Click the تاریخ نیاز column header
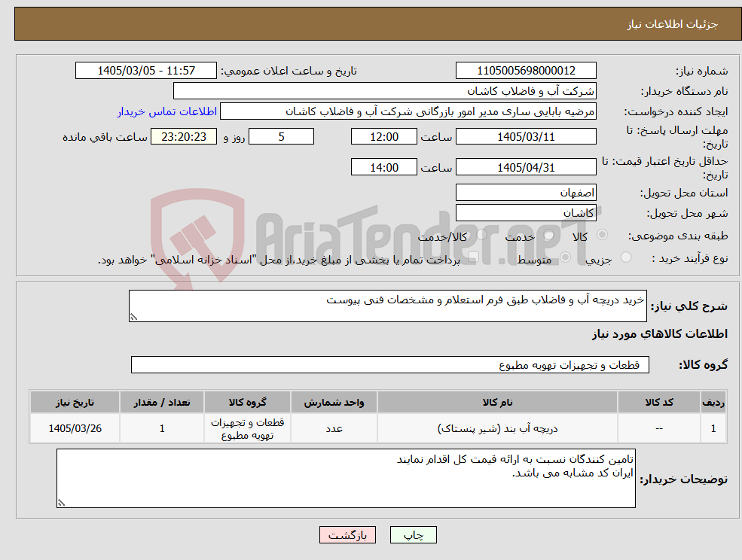The image size is (742, 560). point(75,403)
